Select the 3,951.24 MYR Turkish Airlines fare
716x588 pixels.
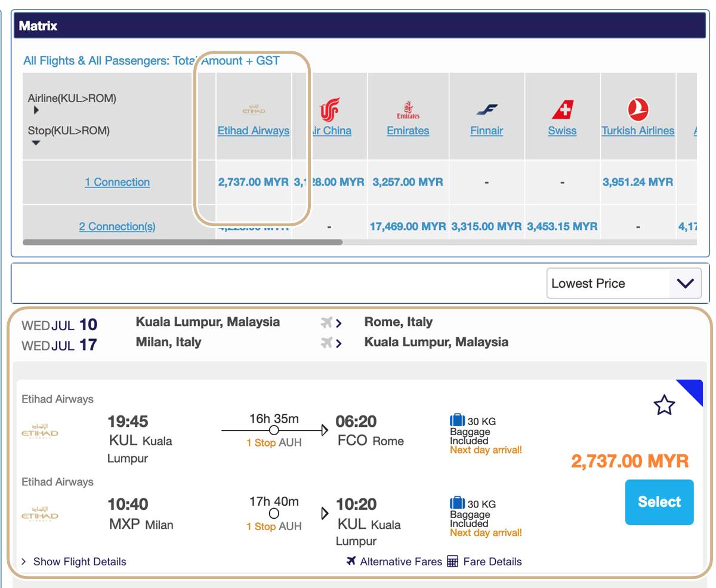coord(638,182)
